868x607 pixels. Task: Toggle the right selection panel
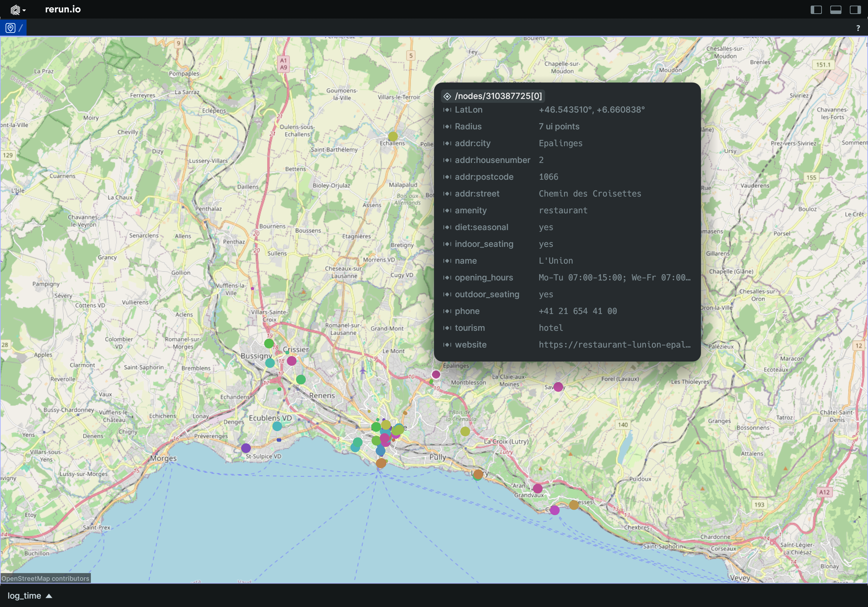tap(855, 10)
